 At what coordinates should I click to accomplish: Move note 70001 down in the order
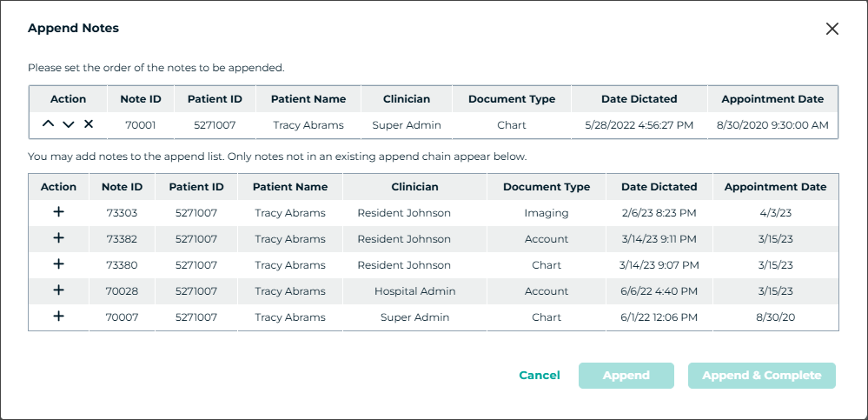(x=69, y=124)
